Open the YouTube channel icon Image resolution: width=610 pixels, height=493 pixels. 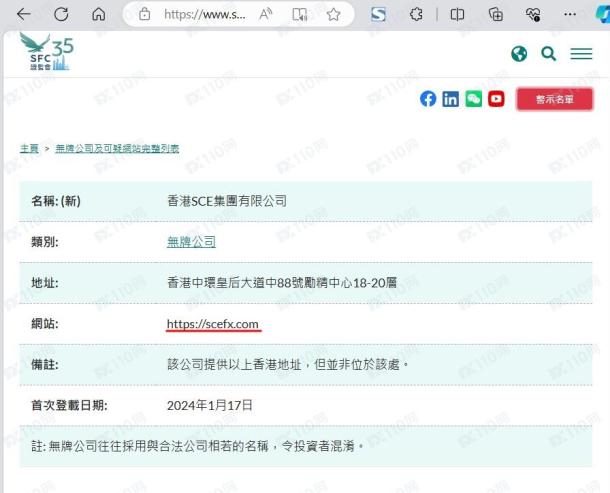pyautogui.click(x=496, y=99)
